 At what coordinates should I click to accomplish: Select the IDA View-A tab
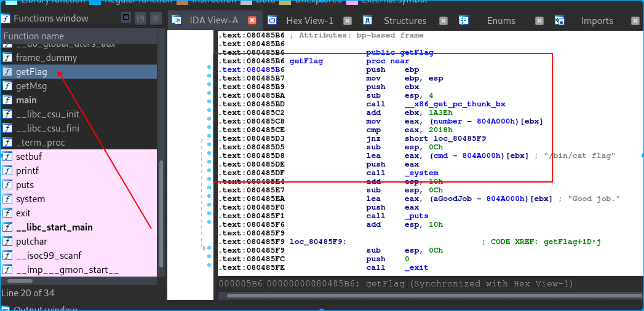point(213,20)
